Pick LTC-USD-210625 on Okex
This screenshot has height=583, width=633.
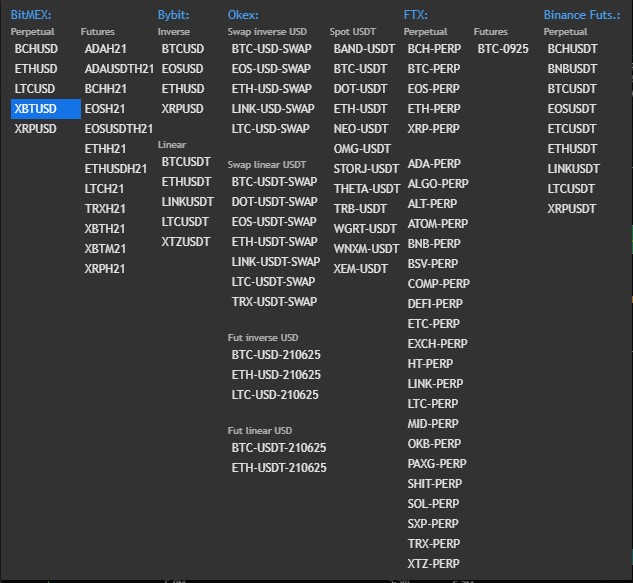(x=275, y=395)
